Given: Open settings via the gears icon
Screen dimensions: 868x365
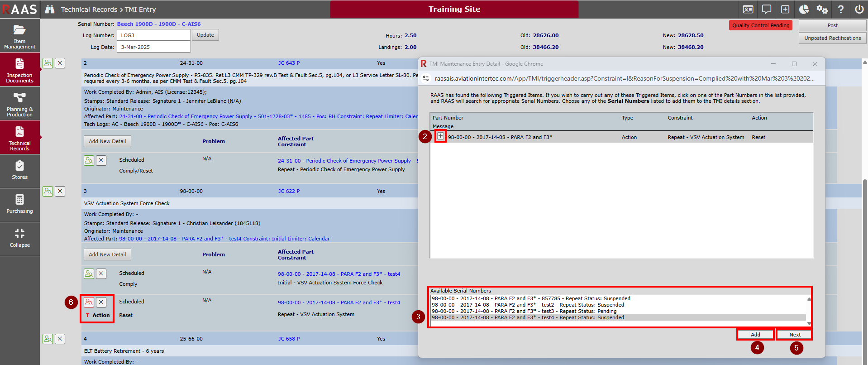Looking at the screenshot, I should point(822,10).
